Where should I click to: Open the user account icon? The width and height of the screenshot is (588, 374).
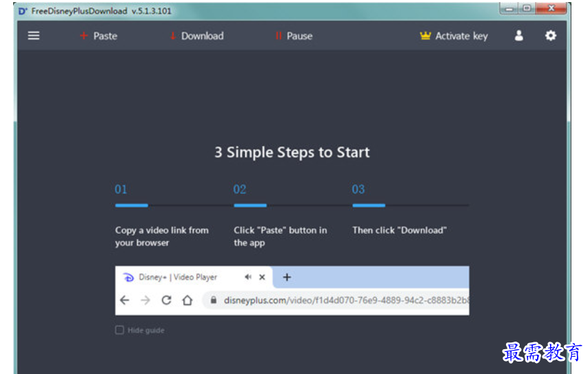tap(518, 36)
